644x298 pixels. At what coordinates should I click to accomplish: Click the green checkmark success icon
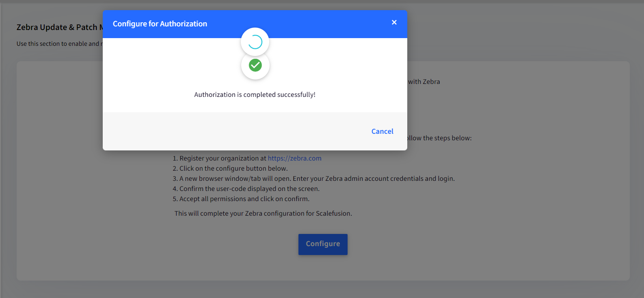click(x=255, y=65)
